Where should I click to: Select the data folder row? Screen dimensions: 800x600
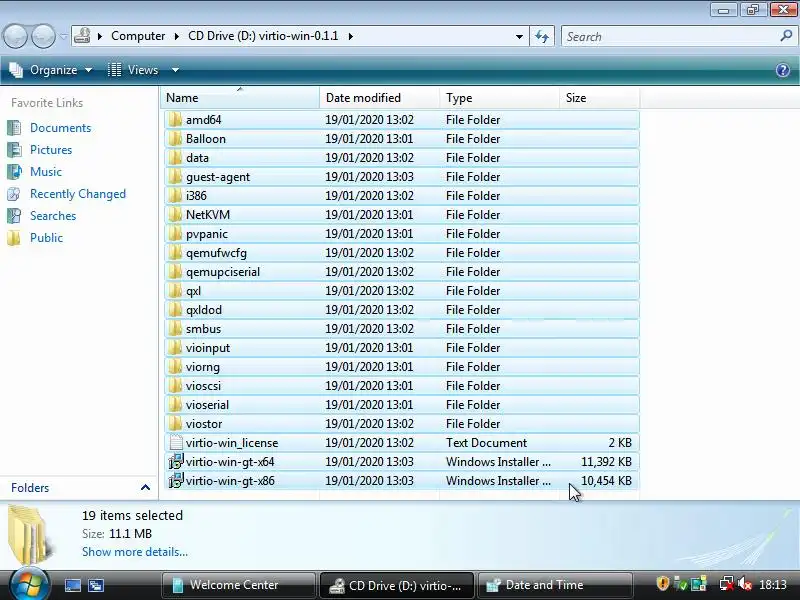click(402, 158)
